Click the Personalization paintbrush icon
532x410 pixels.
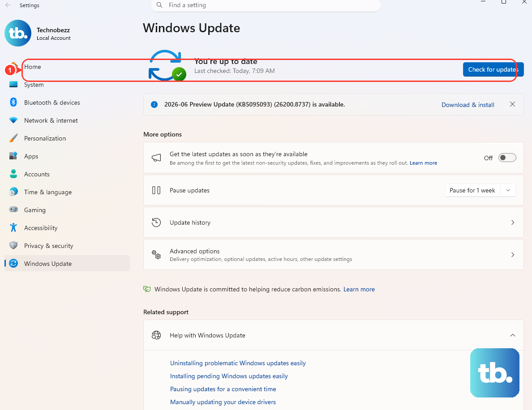tap(13, 138)
